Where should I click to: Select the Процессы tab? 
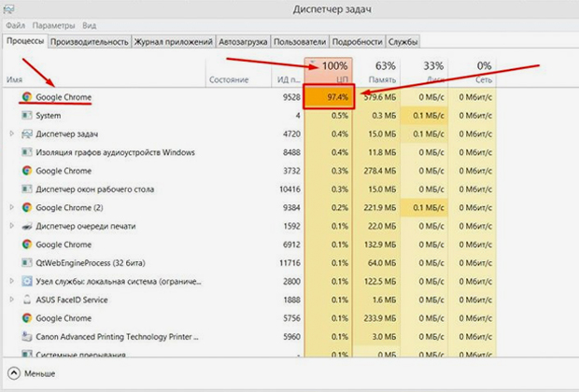[x=25, y=41]
